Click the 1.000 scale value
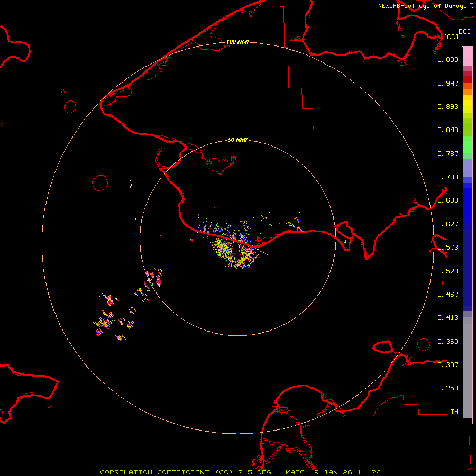 click(448, 59)
